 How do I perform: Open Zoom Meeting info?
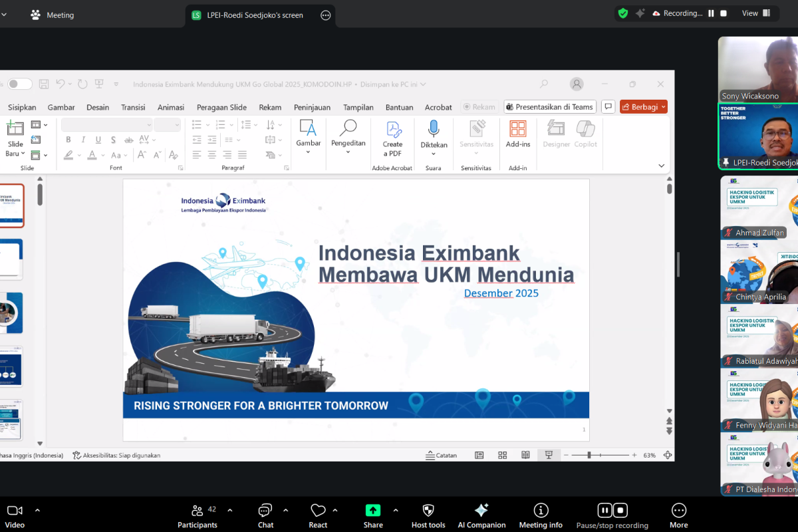click(x=541, y=516)
